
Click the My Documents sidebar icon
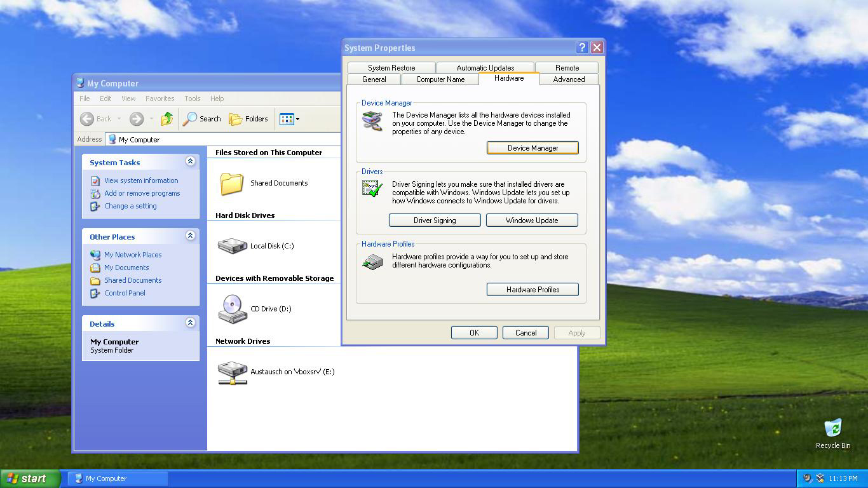[x=95, y=268]
